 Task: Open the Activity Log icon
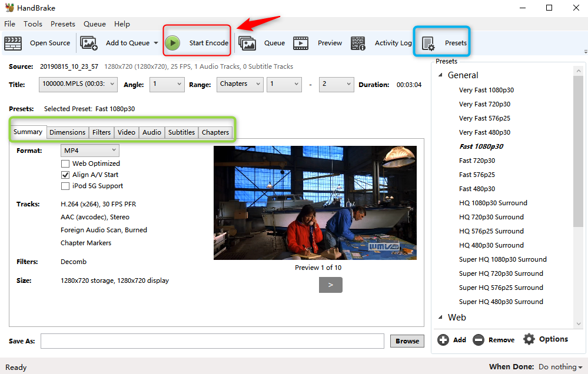(358, 43)
